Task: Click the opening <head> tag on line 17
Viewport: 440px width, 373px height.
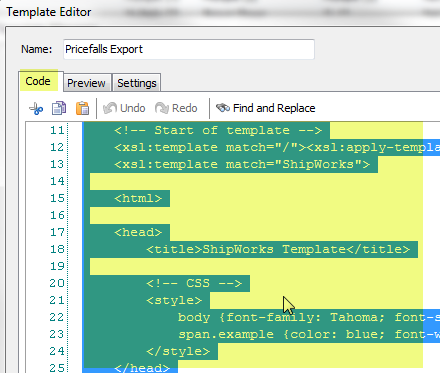Action: pos(138,232)
